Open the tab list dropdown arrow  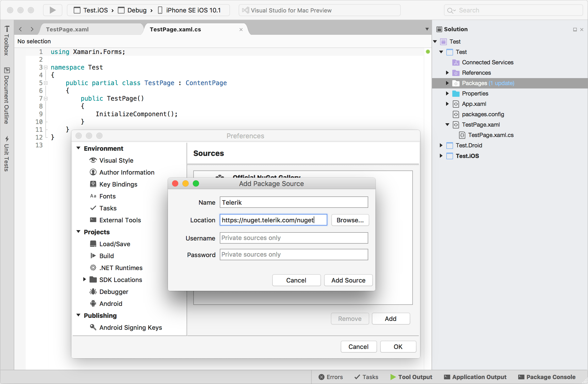pyautogui.click(x=427, y=29)
